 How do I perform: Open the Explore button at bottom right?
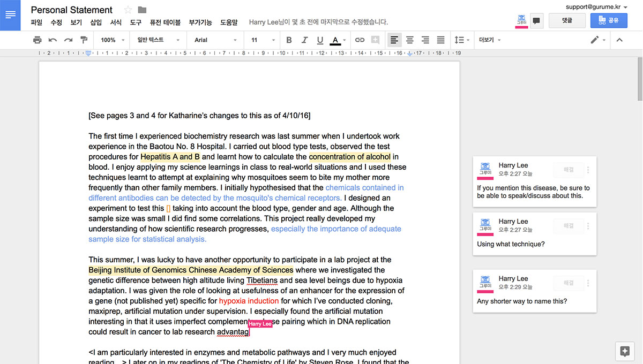click(x=624, y=351)
